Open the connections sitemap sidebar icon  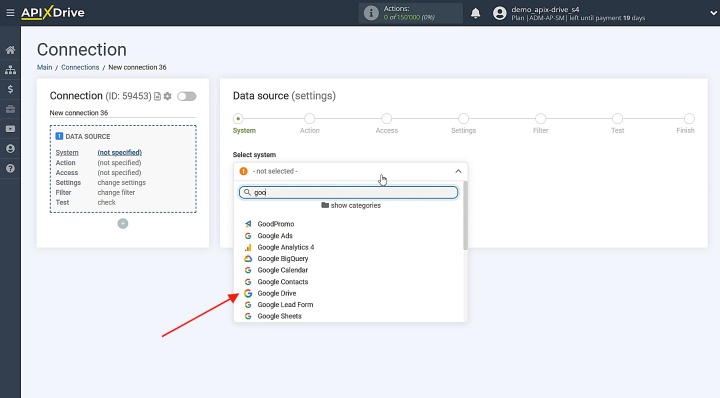pyautogui.click(x=10, y=70)
